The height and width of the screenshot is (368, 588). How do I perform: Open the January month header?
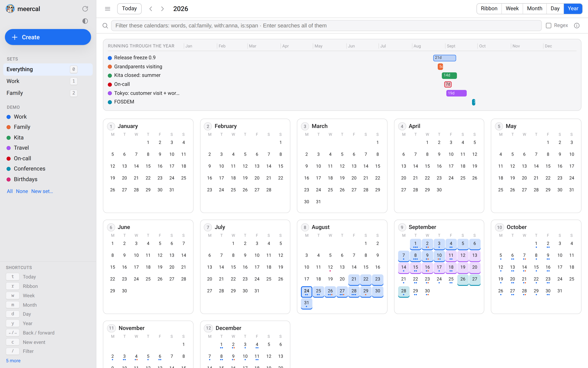[128, 126]
